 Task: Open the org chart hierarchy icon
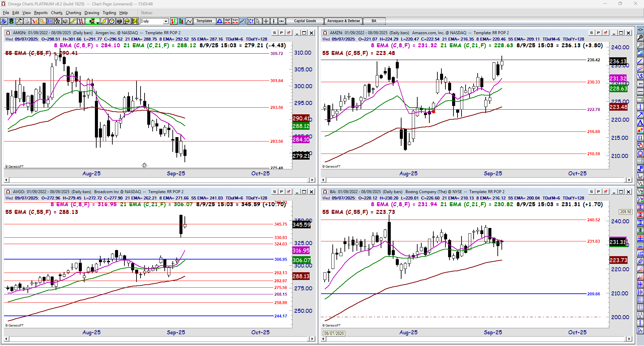click(58, 21)
